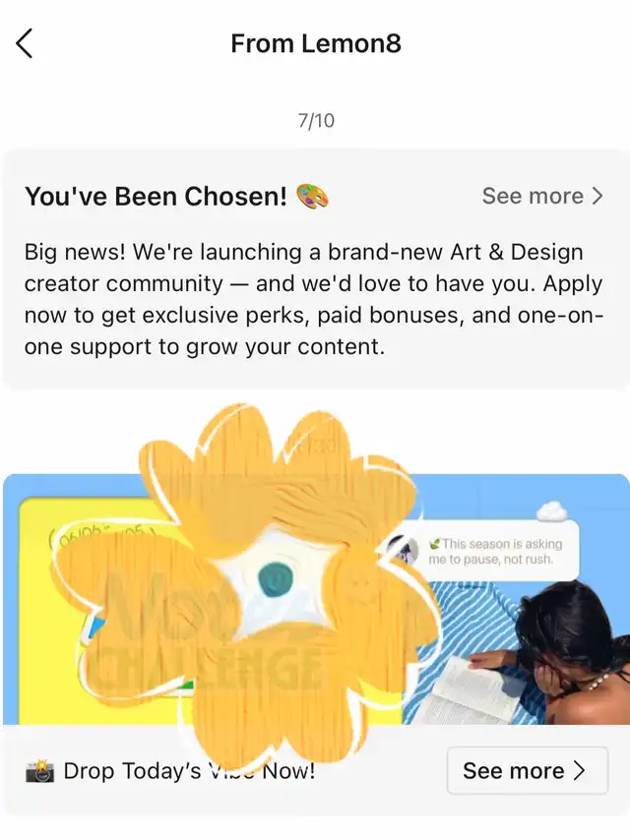
Task: Expand chevron next to top See more
Action: (598, 196)
